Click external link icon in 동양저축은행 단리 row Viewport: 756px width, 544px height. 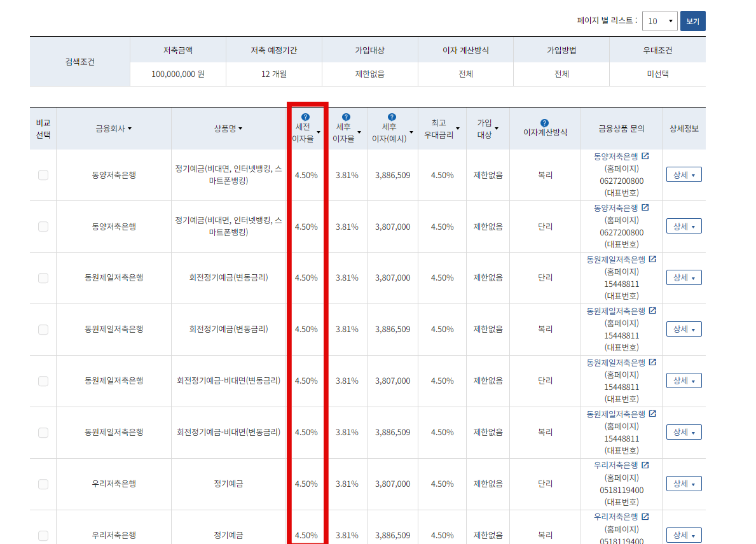645,207
